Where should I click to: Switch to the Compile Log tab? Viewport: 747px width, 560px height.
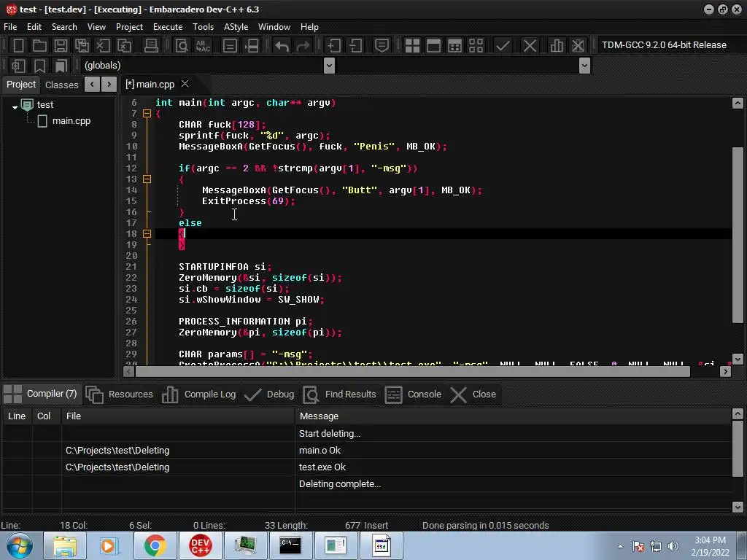(x=198, y=394)
